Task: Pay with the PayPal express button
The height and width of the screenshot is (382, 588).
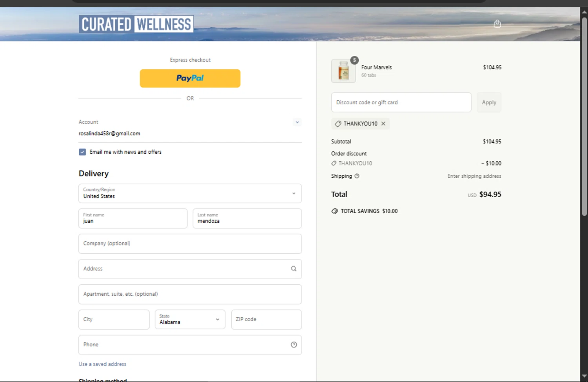Action: [x=190, y=78]
